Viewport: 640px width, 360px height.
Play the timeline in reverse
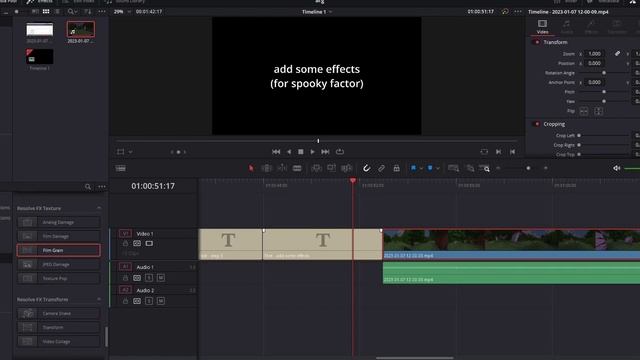click(289, 152)
